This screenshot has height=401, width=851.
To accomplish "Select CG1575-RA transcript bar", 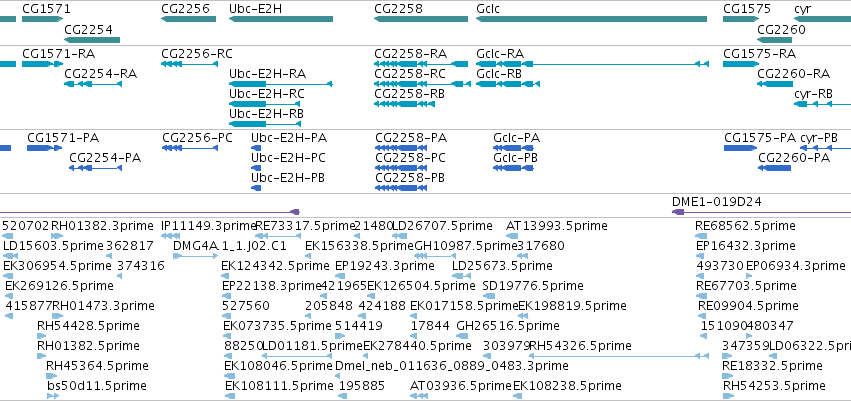I will pyautogui.click(x=741, y=64).
